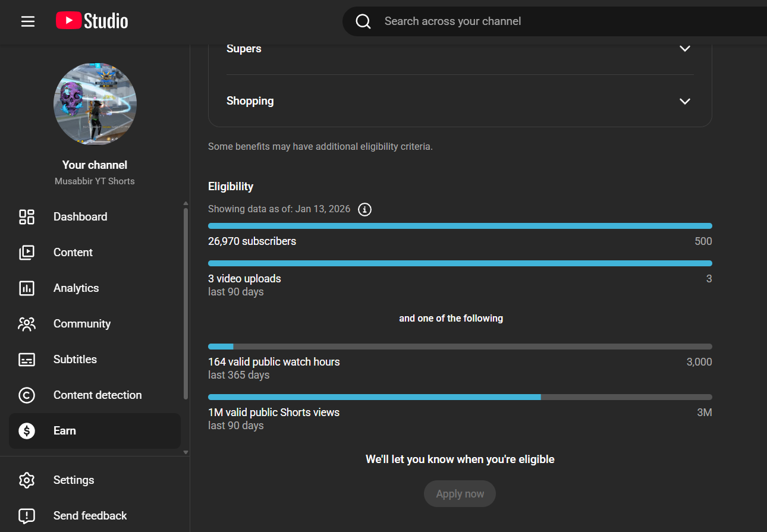The width and height of the screenshot is (767, 532).
Task: Open the Content menu item
Action: pyautogui.click(x=73, y=253)
